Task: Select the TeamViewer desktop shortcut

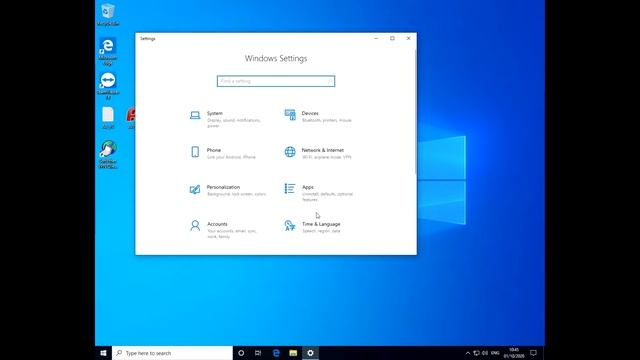Action: pos(108,86)
